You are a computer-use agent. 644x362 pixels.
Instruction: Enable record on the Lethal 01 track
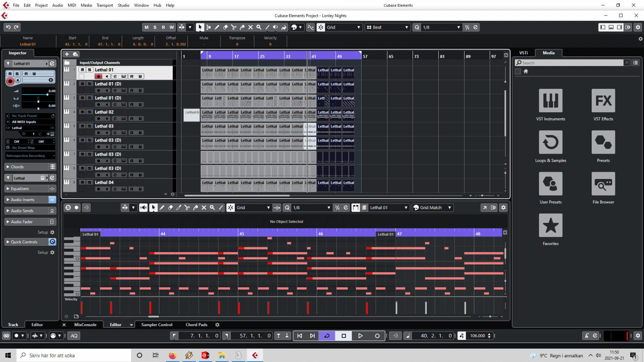pos(99,76)
